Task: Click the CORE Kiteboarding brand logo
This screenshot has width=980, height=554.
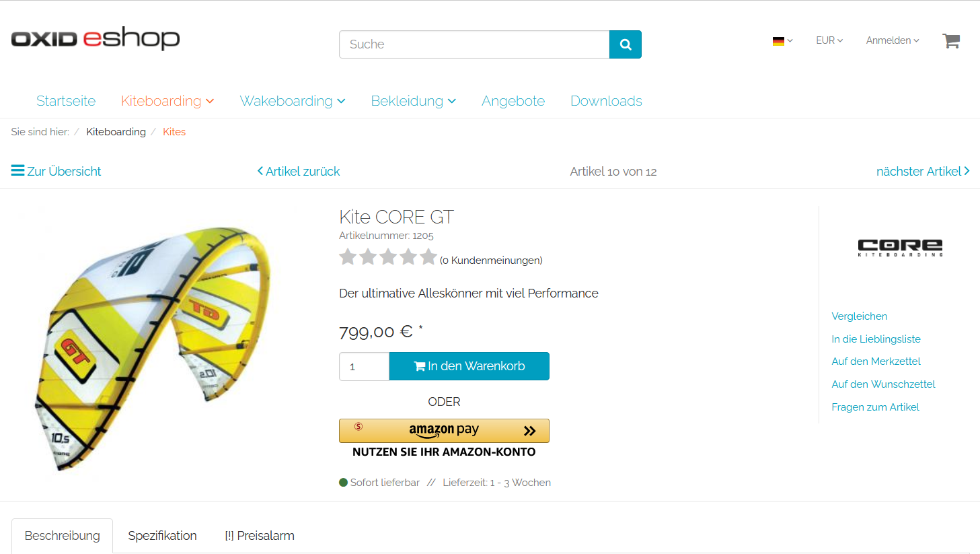Action: click(900, 248)
